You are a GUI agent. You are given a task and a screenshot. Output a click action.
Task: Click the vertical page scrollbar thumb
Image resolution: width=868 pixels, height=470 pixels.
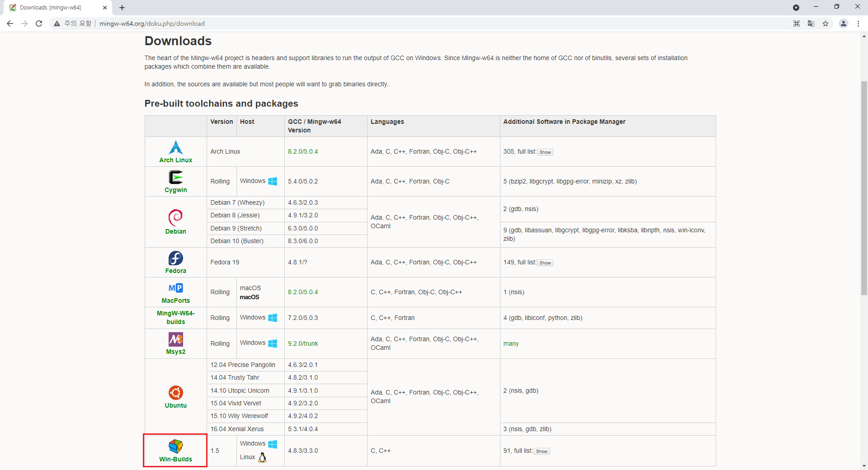(x=864, y=188)
